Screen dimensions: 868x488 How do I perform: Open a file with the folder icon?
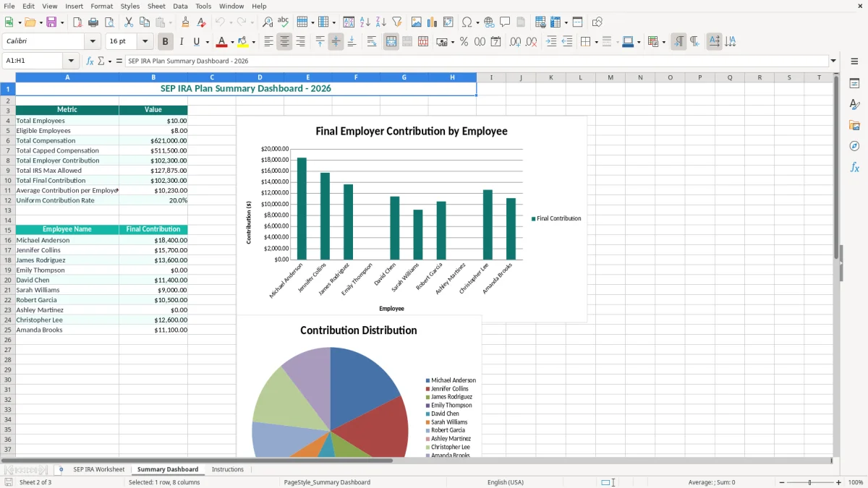(x=29, y=22)
